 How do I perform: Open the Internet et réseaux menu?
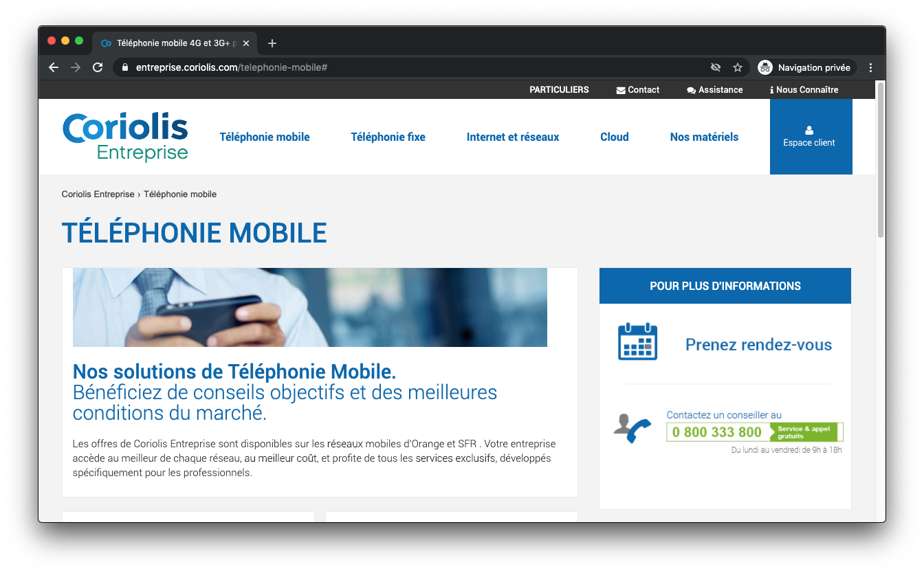click(513, 137)
